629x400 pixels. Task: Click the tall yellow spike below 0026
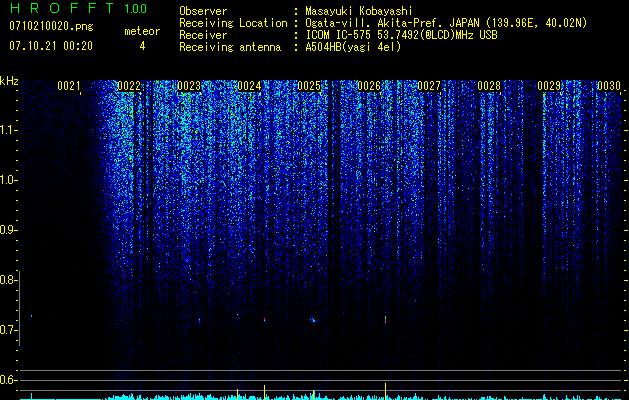(386, 391)
